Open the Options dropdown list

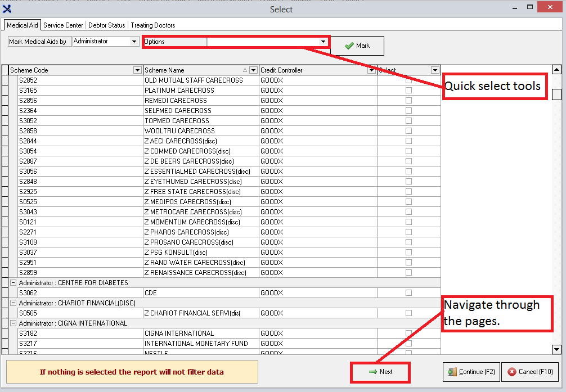point(324,42)
